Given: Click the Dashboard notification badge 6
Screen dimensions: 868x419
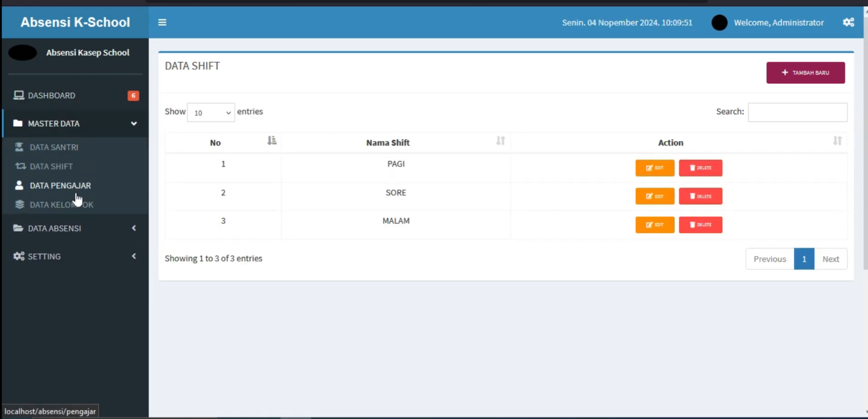Looking at the screenshot, I should [x=133, y=96].
